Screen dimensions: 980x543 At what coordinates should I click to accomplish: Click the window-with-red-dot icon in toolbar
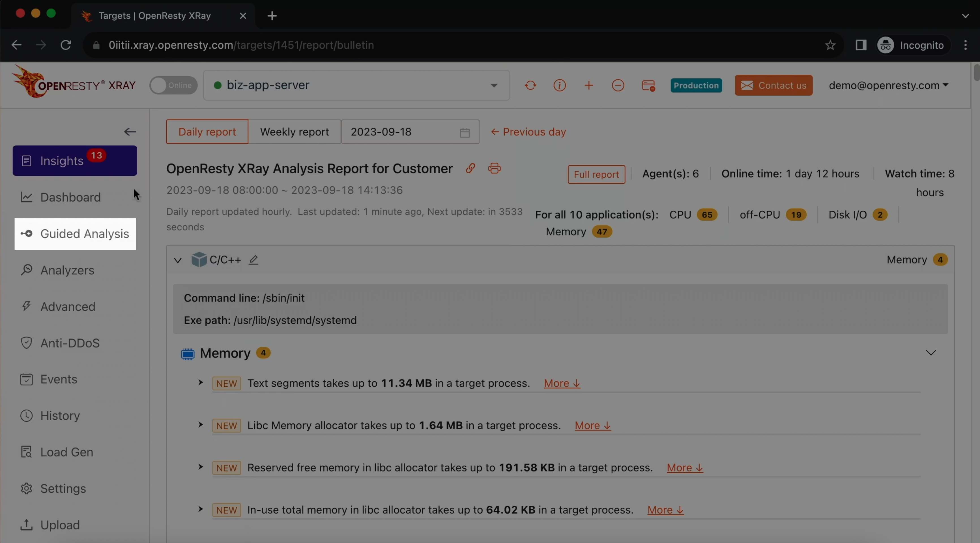tap(648, 86)
